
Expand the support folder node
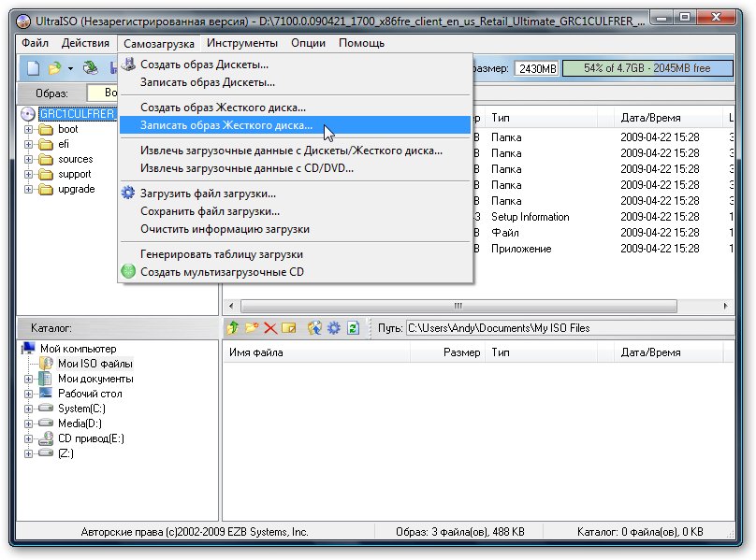pyautogui.click(x=28, y=174)
